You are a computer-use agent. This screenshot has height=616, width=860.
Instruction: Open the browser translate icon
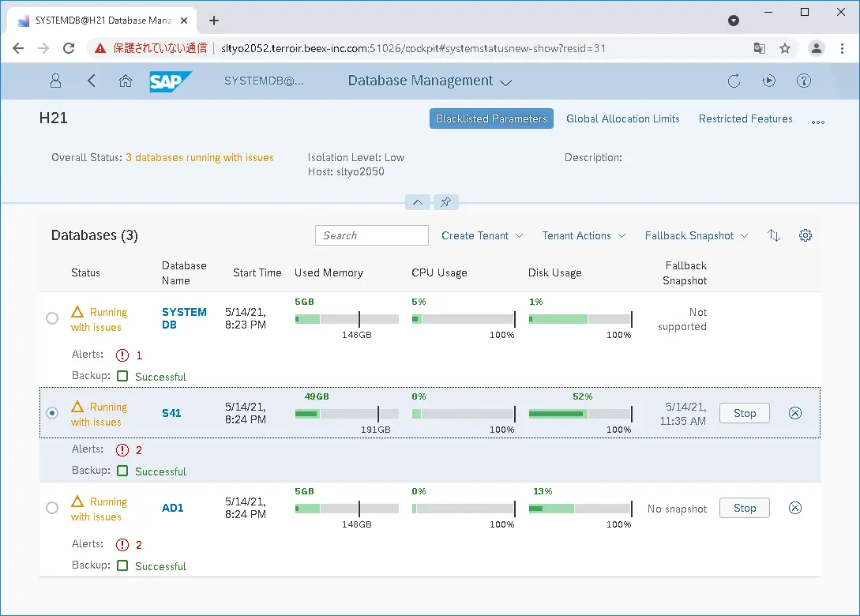click(759, 48)
